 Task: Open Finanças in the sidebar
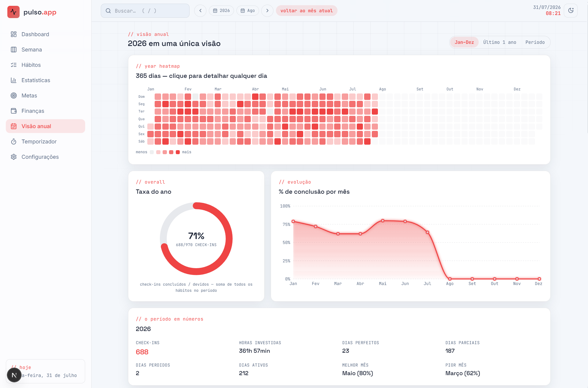[x=45, y=111]
